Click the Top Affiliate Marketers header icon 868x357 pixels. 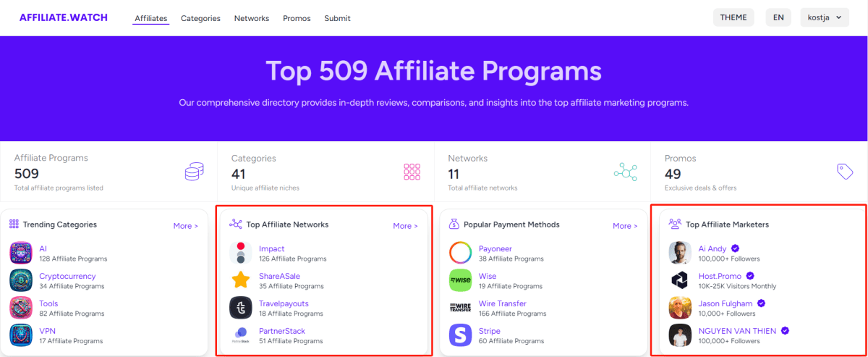pos(675,224)
